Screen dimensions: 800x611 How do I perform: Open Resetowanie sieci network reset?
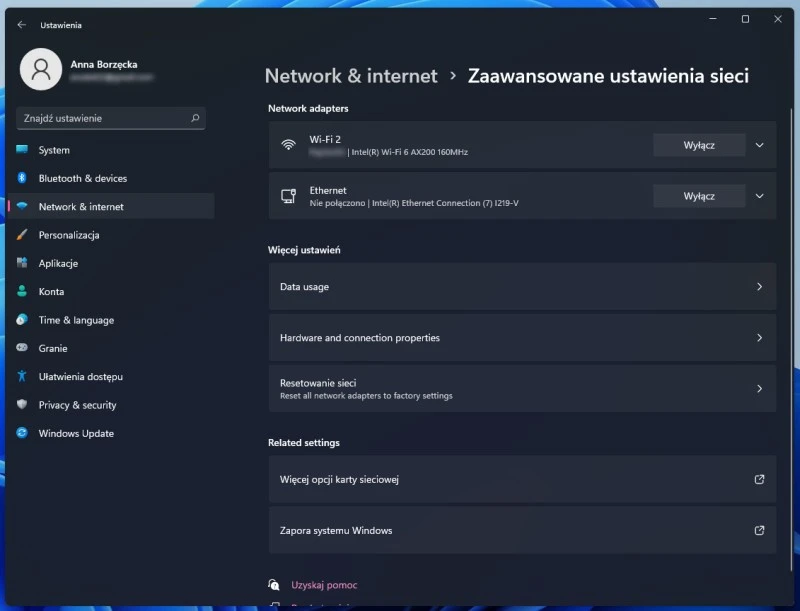tap(521, 389)
